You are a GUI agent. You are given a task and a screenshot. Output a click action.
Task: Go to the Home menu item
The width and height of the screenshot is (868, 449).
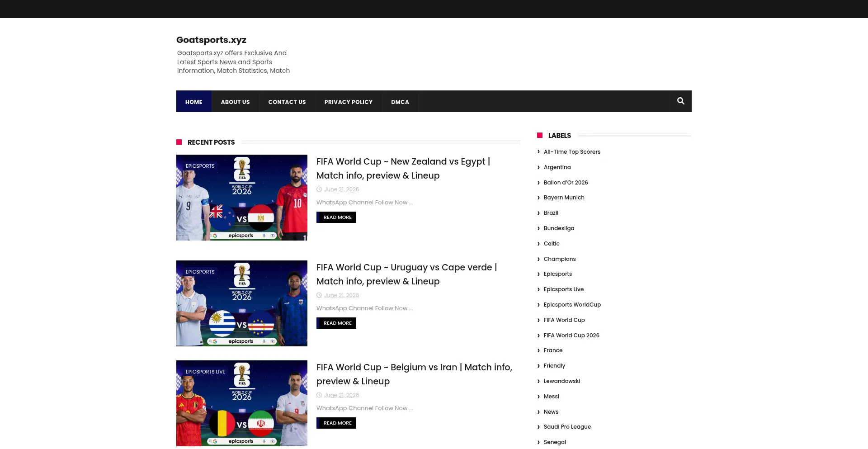(194, 102)
